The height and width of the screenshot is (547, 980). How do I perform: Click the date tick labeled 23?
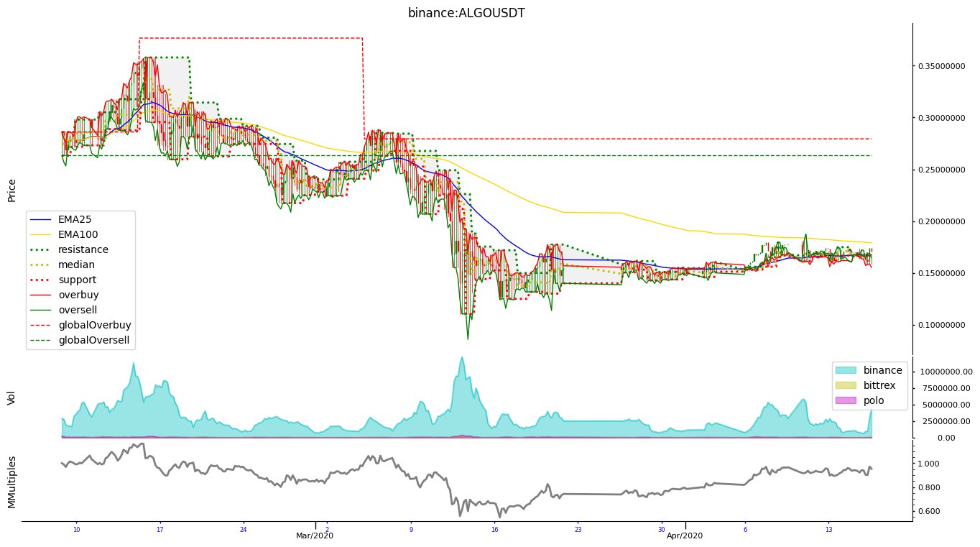pyautogui.click(x=578, y=530)
